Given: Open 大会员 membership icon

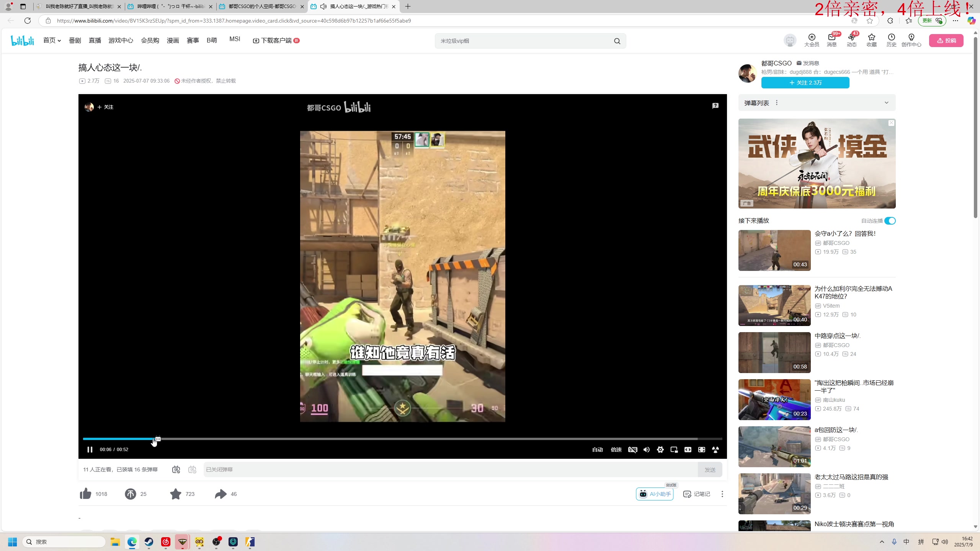Looking at the screenshot, I should pos(812,40).
